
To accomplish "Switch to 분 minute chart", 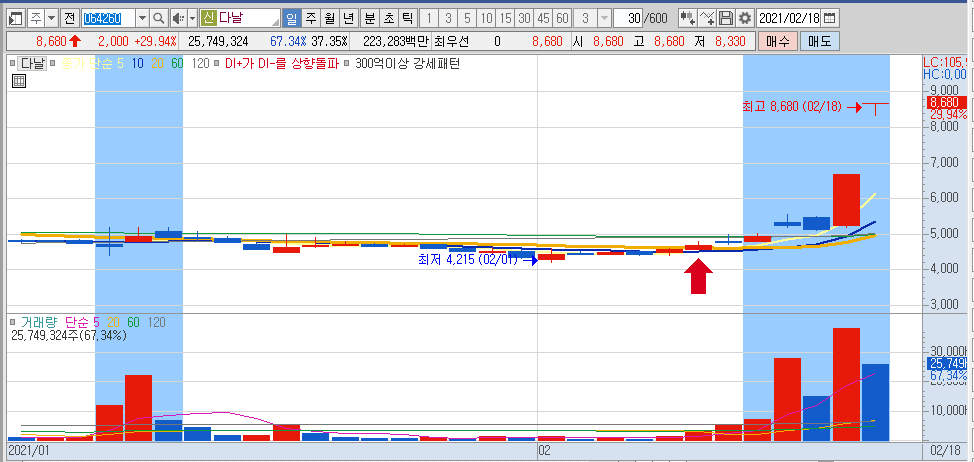I will [370, 19].
